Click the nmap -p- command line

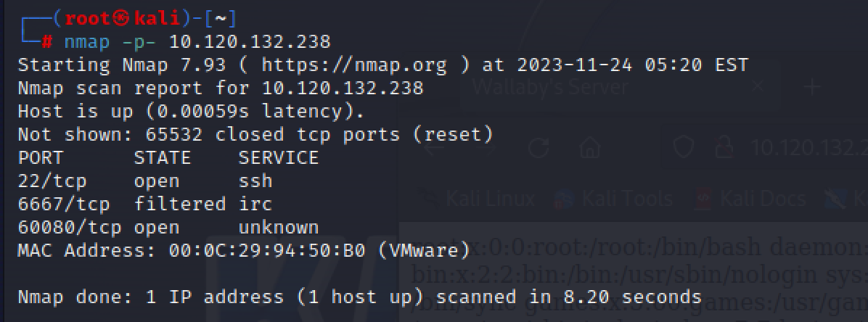196,41
